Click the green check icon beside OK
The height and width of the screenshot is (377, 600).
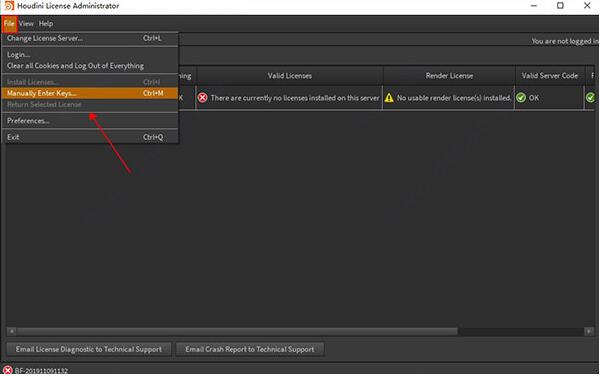coord(521,98)
